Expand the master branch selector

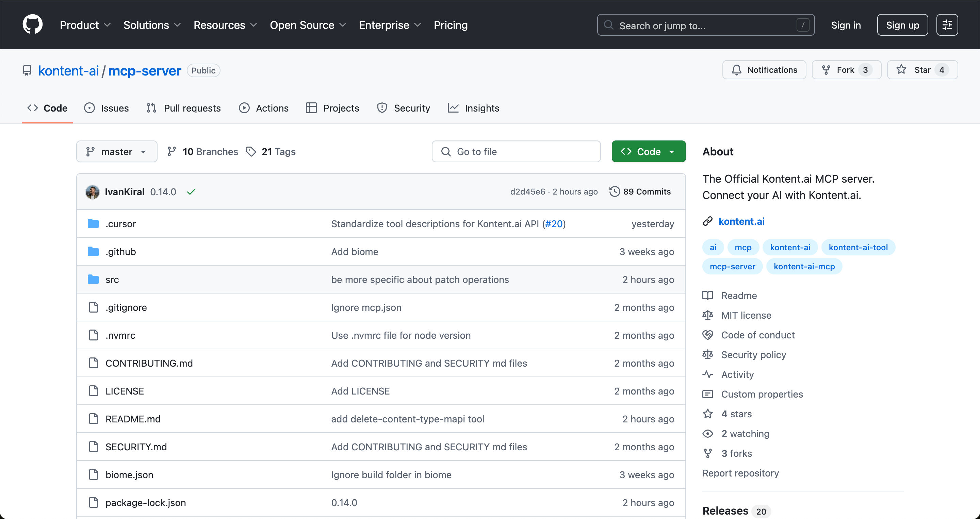click(x=116, y=151)
